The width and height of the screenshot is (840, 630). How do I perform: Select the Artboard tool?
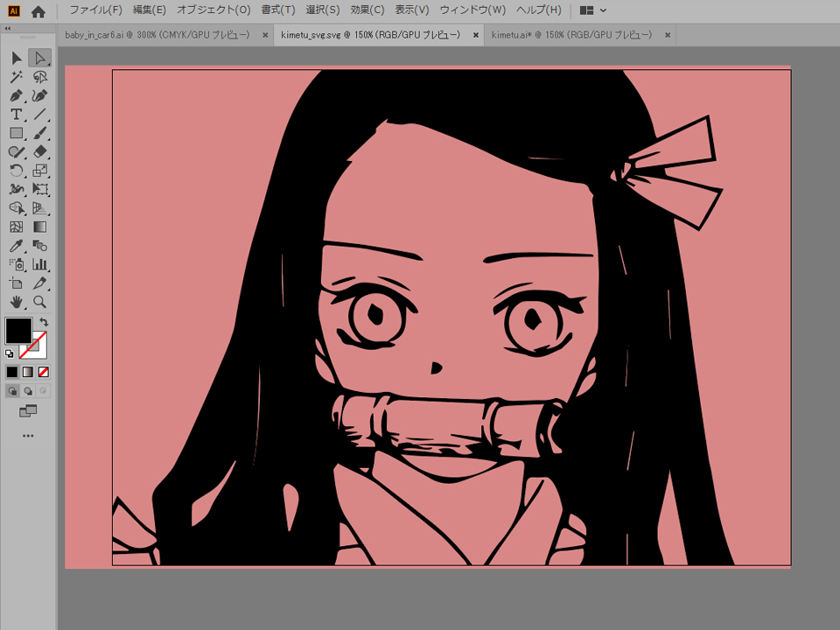click(17, 283)
